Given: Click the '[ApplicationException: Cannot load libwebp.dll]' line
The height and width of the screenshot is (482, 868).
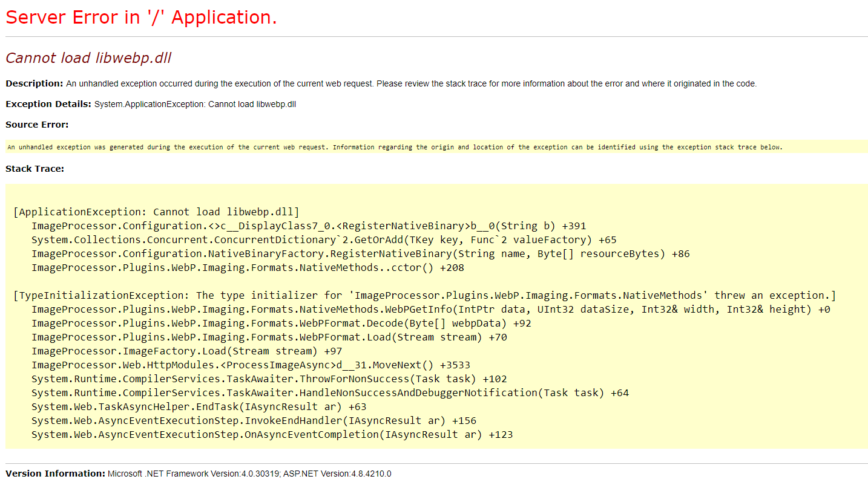Looking at the screenshot, I should pos(156,212).
